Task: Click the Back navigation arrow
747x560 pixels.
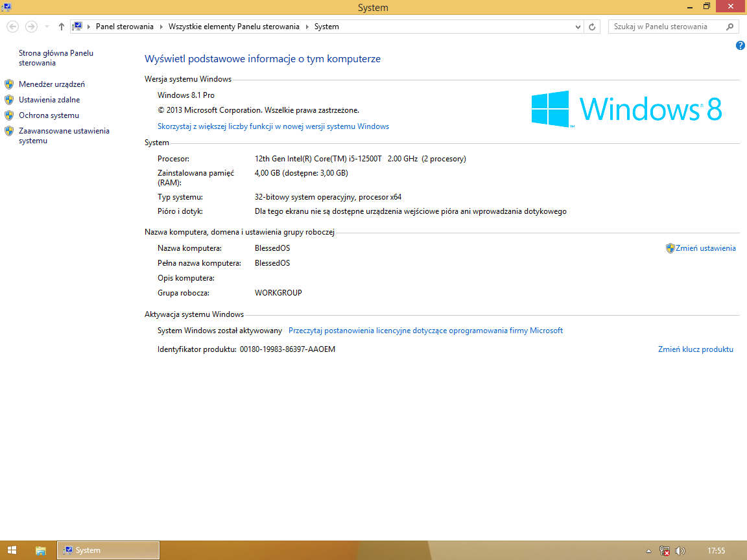Action: [12, 27]
